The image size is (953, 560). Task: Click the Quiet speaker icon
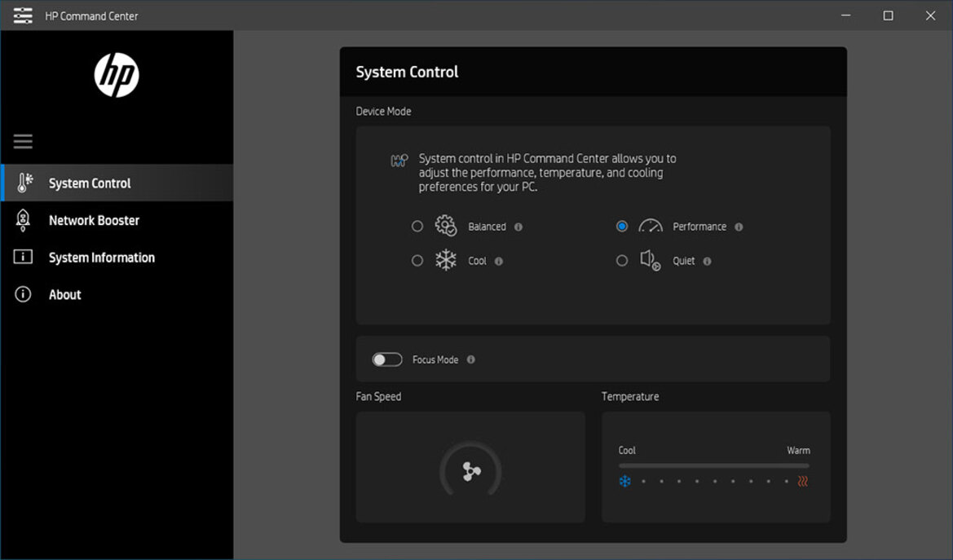(651, 260)
